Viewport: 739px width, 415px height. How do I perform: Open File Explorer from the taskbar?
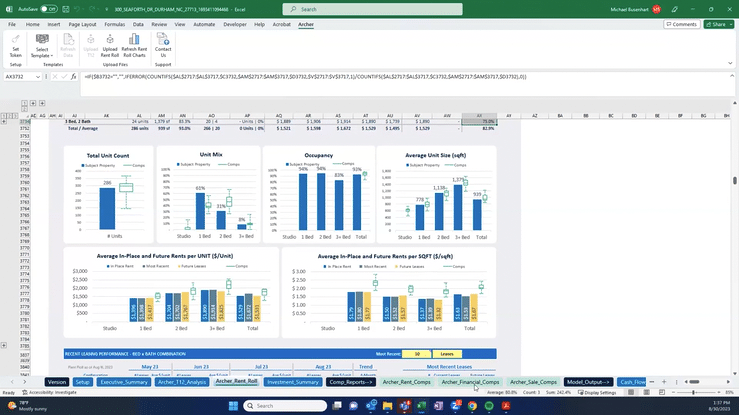tap(387, 406)
